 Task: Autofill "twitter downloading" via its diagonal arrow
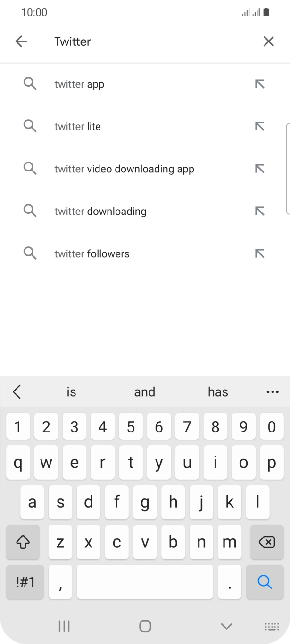pos(260,211)
